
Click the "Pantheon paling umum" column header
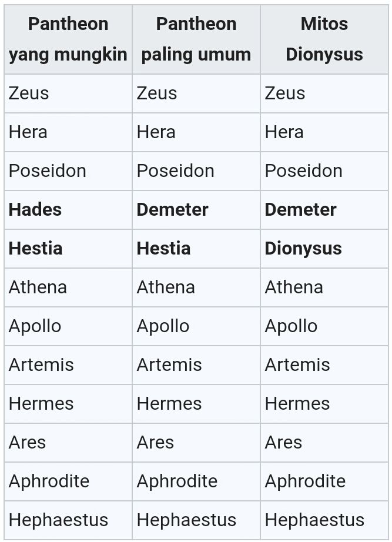196,39
